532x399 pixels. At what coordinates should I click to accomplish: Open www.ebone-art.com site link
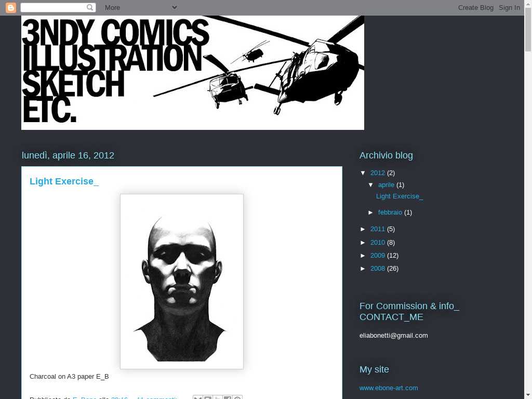(x=389, y=388)
